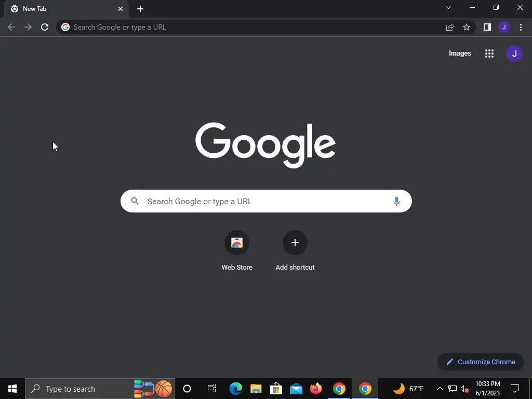
Task: Click the muted volume tray icon
Action: pos(465,389)
